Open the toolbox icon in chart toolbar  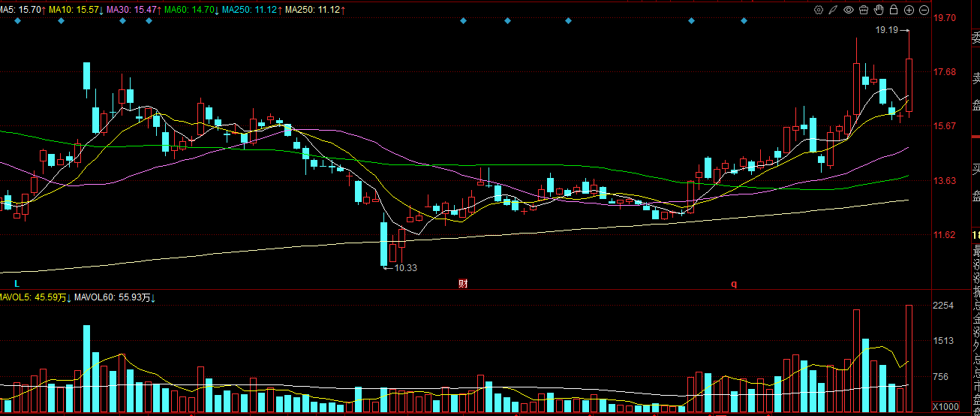pyautogui.click(x=864, y=10)
